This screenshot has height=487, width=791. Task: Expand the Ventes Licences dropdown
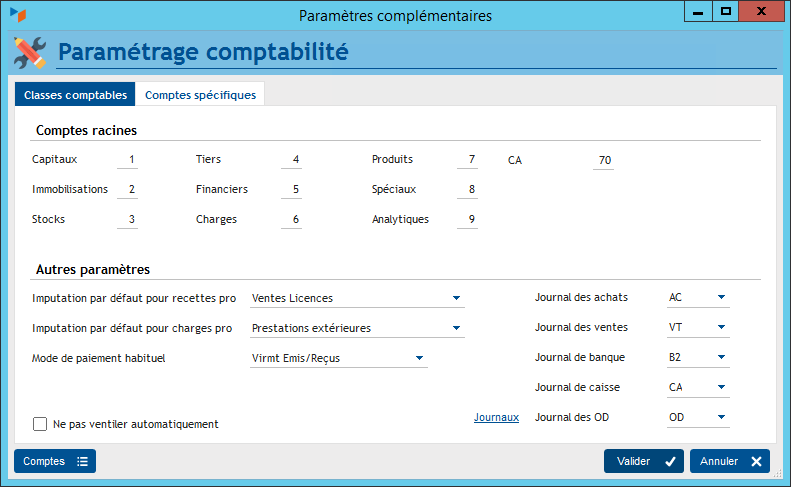[x=457, y=298]
